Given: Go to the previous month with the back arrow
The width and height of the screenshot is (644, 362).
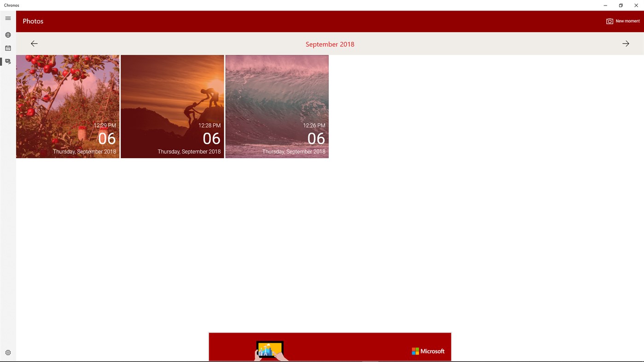Looking at the screenshot, I should (34, 43).
